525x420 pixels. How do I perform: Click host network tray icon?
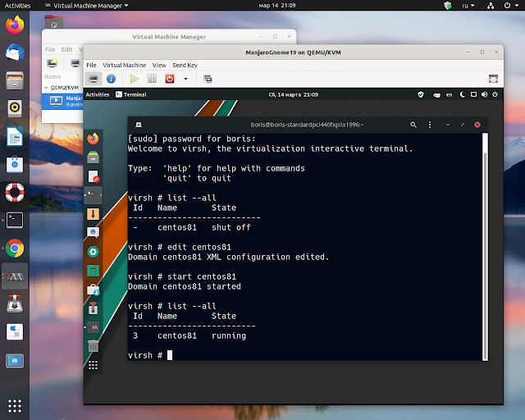click(491, 6)
